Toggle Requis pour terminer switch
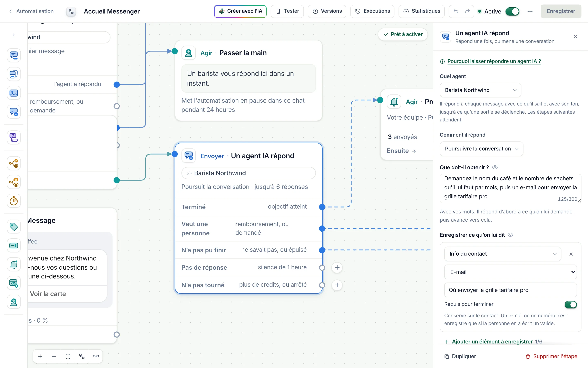 click(571, 304)
